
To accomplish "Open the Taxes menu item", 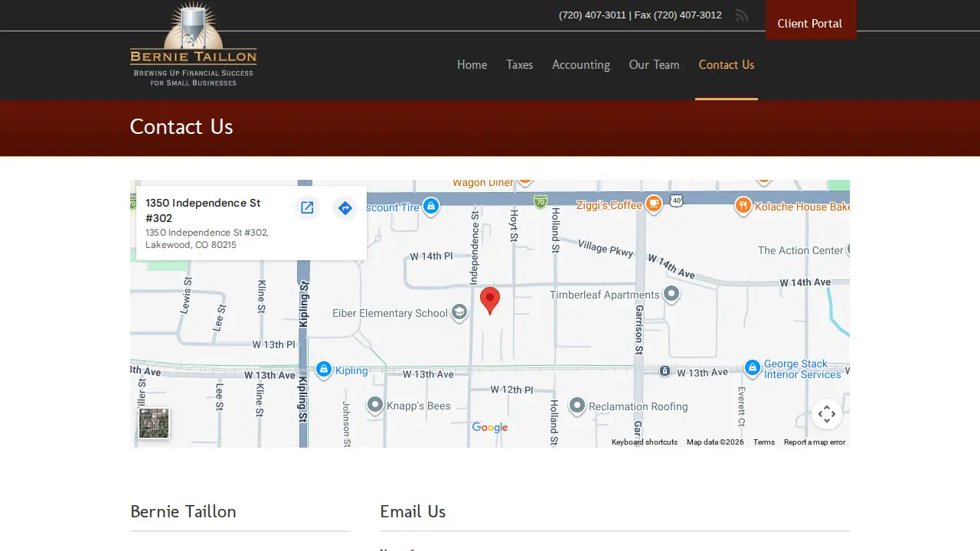I will (519, 65).
